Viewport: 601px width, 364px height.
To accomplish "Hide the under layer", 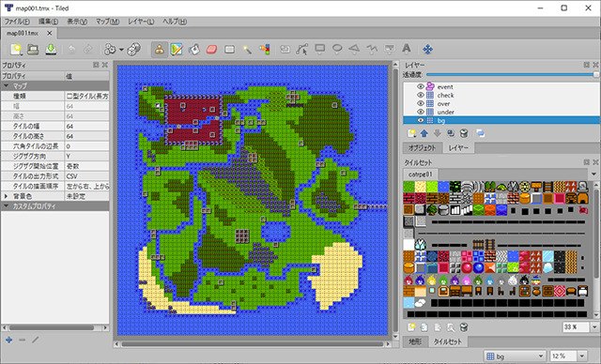I will tap(420, 112).
